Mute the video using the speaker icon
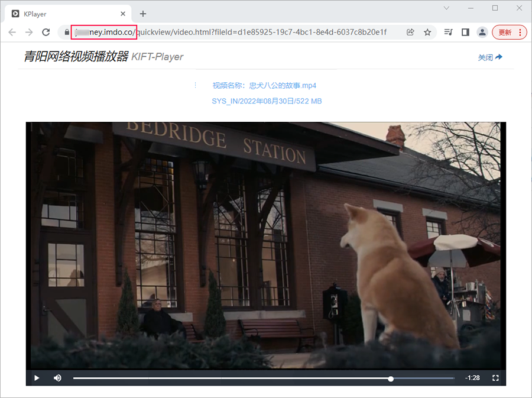The image size is (532, 398). (x=57, y=378)
